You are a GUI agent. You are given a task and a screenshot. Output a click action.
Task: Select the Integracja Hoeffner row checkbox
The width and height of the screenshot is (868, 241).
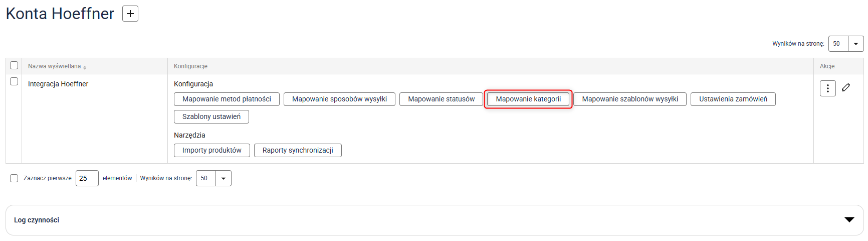14,81
